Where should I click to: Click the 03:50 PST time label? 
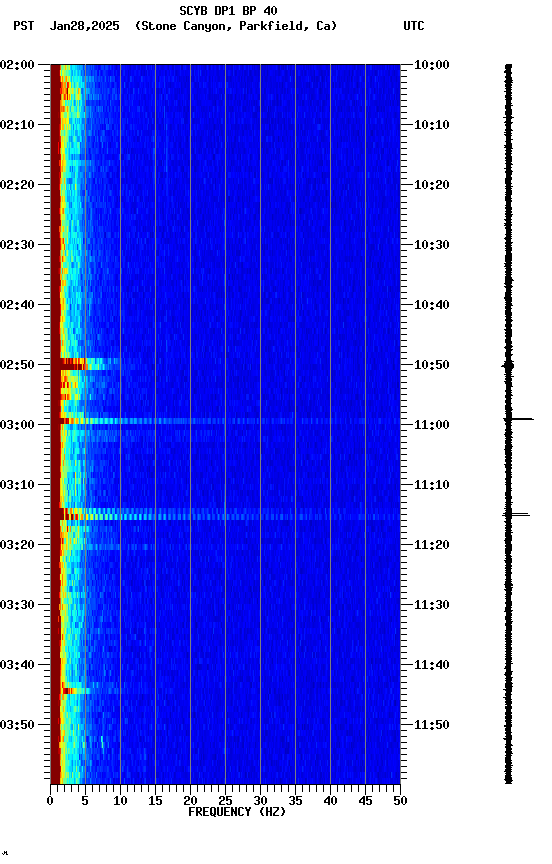pos(17,725)
